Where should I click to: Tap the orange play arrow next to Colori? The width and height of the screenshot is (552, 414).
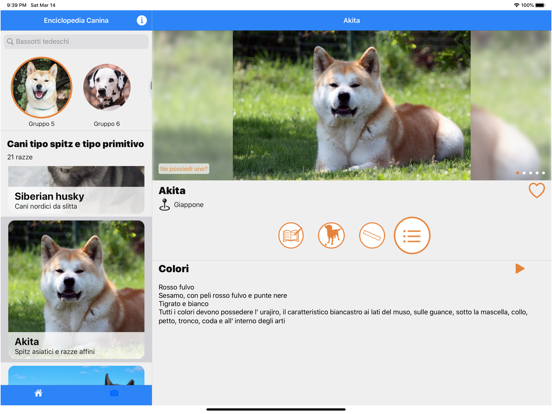coord(520,269)
